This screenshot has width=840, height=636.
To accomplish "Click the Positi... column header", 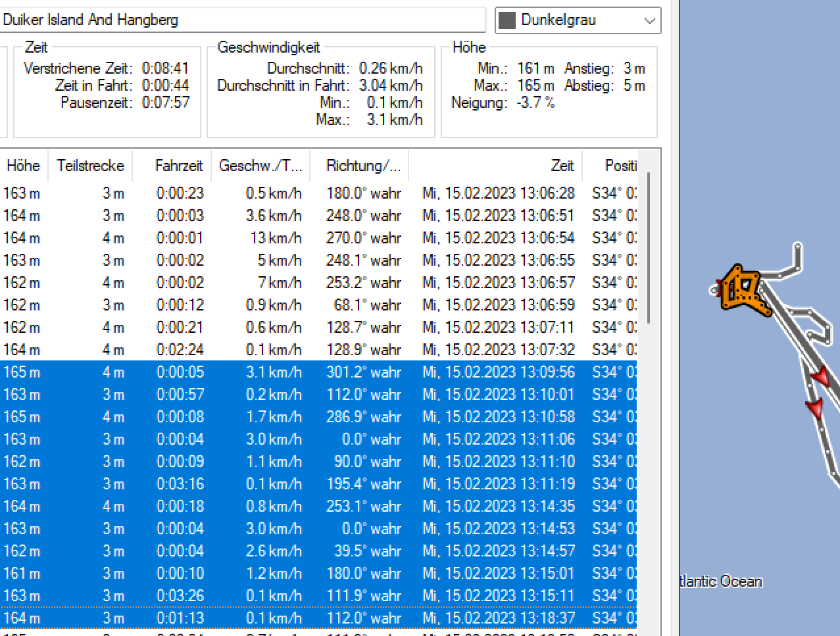I will (610, 166).
